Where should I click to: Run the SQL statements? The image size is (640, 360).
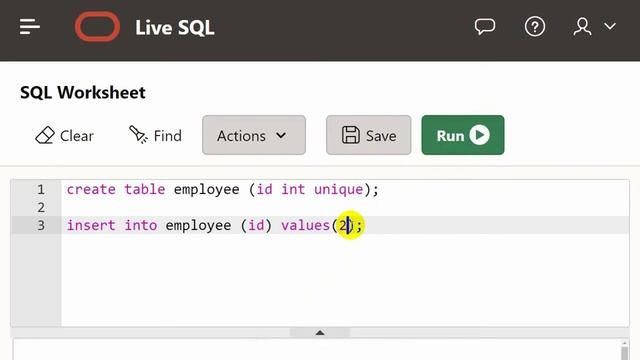463,135
